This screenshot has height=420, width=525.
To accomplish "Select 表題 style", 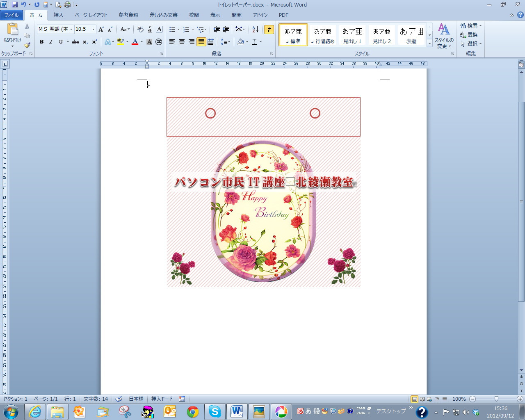I will click(x=411, y=35).
